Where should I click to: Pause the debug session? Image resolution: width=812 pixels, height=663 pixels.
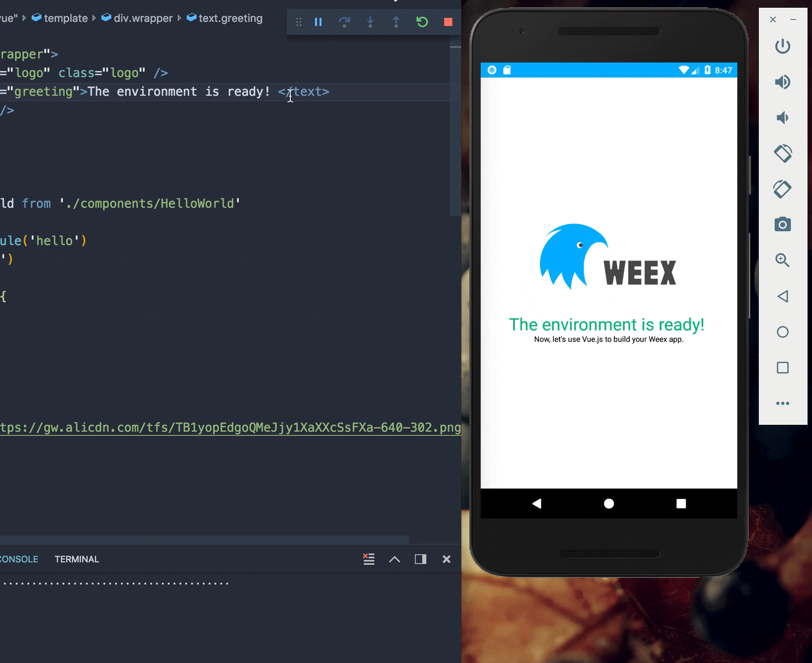318,22
